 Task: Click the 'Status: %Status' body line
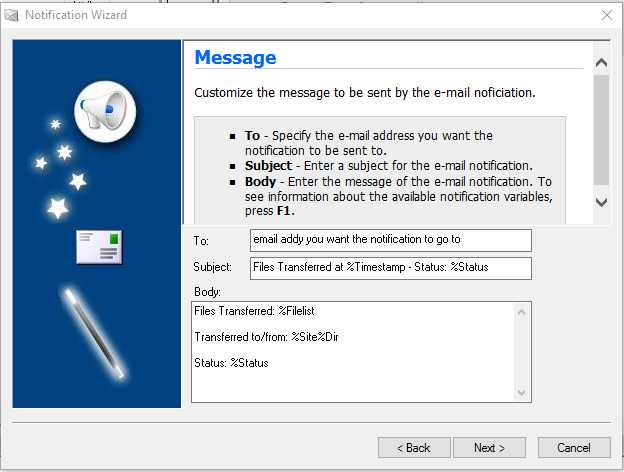tap(231, 363)
